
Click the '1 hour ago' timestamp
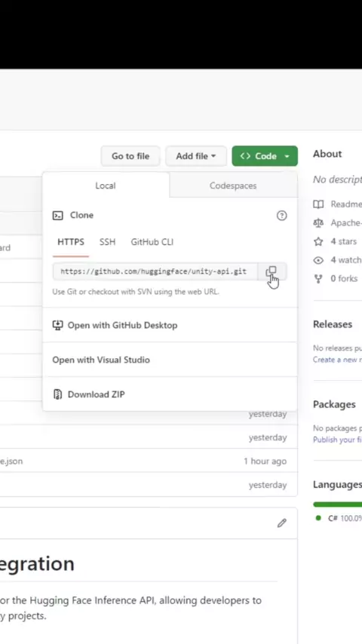(265, 462)
